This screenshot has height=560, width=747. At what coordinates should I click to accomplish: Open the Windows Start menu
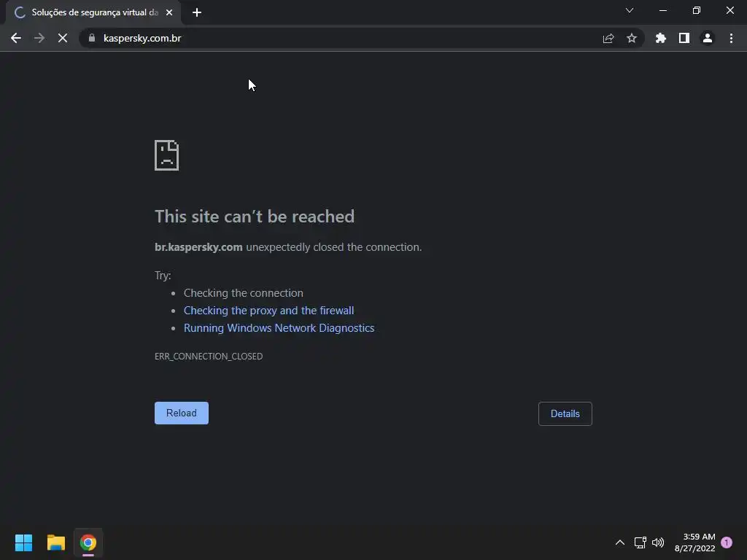(x=23, y=542)
